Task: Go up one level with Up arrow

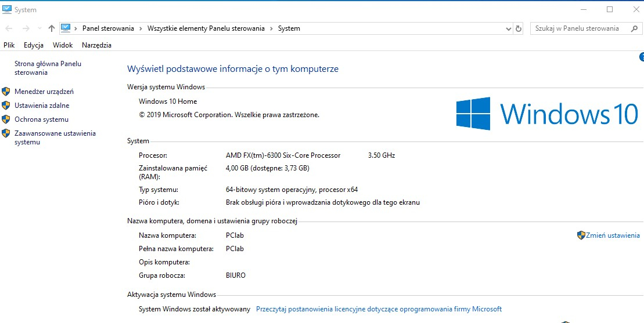Action: point(51,28)
